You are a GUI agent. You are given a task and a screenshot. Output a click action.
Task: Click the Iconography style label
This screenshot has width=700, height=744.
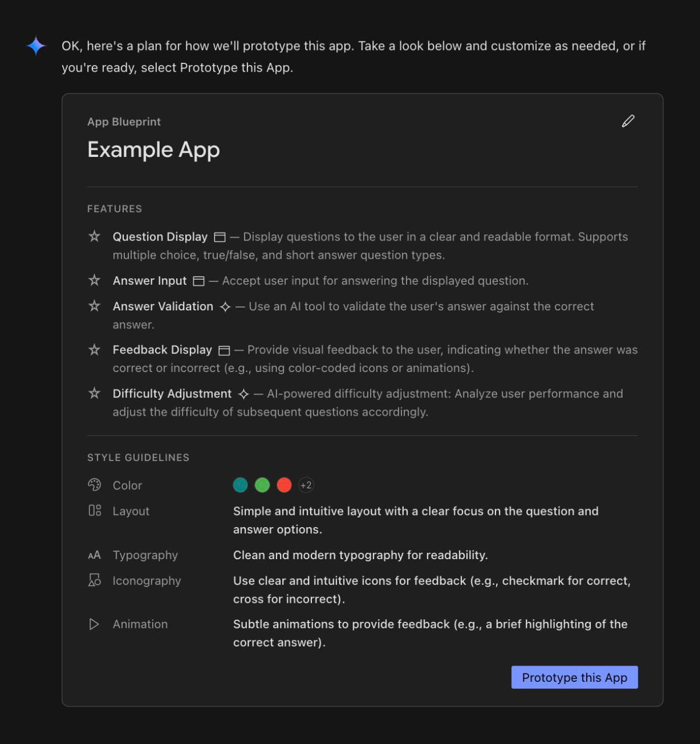coord(146,581)
